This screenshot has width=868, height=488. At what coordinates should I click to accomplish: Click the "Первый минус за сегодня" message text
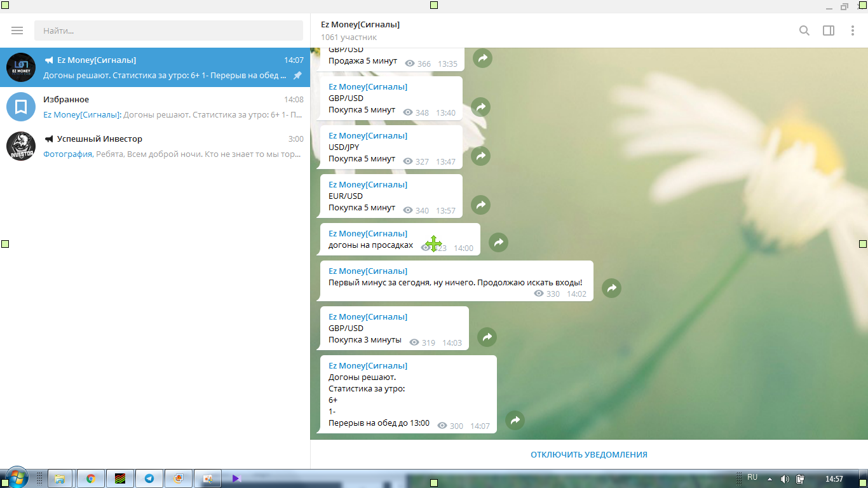(455, 283)
